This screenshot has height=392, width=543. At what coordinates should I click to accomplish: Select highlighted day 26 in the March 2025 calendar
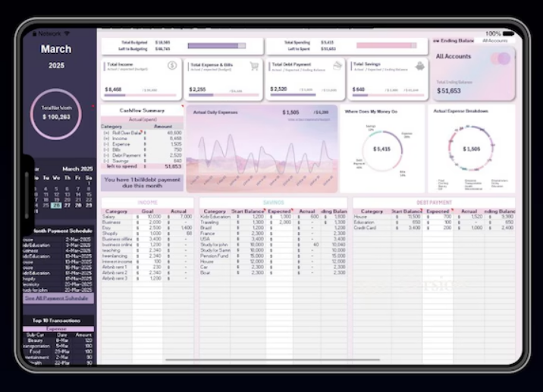[56, 205]
